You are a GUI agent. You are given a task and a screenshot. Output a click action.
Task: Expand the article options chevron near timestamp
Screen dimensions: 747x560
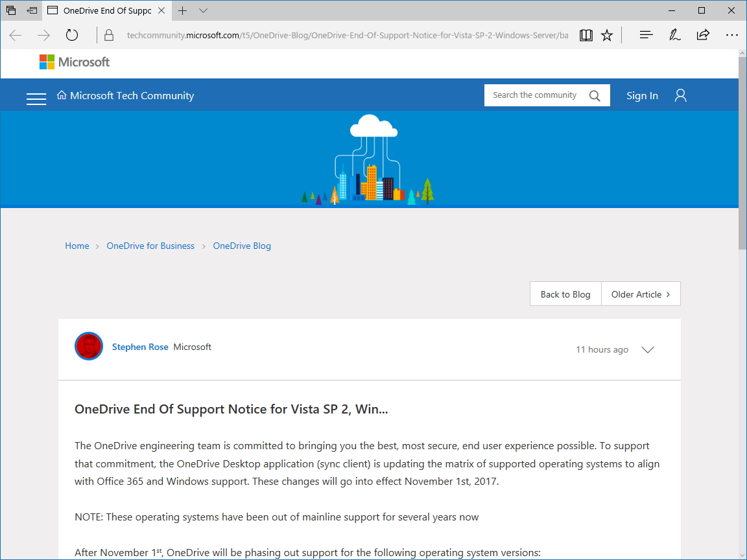[x=647, y=349]
